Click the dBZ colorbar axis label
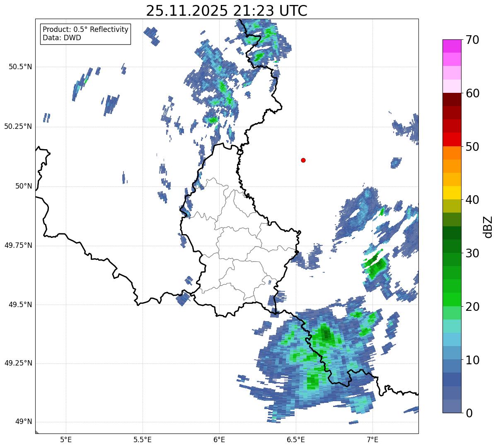 click(x=488, y=226)
